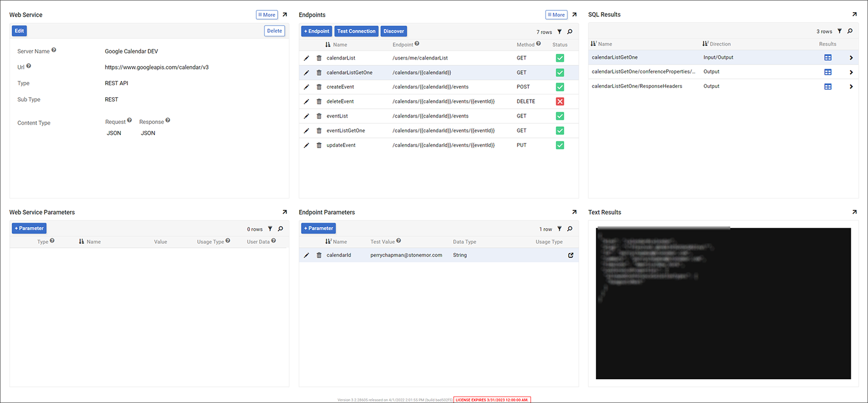The width and height of the screenshot is (868, 403).
Task: Open external link icon for calendarId parameter
Action: 571,255
